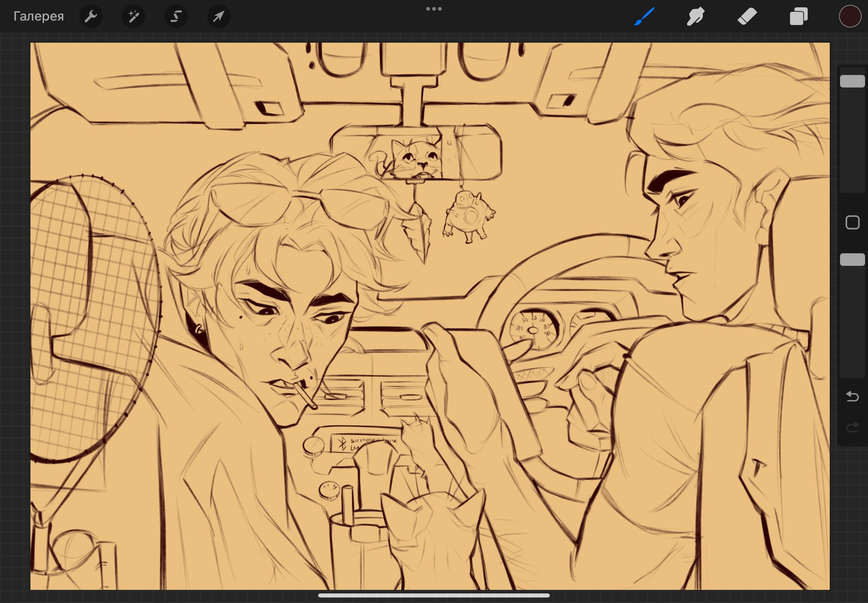Open the active color circle
The height and width of the screenshot is (603, 868).
pos(850,16)
